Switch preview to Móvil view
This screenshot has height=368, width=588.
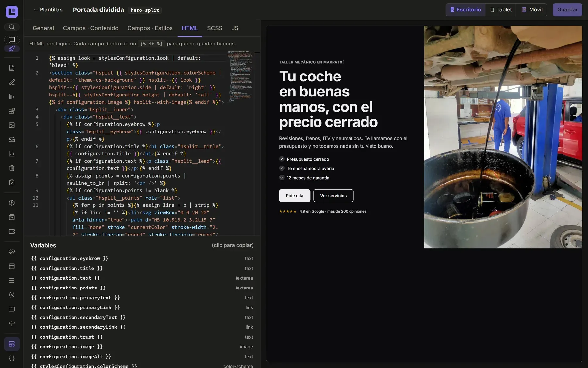click(531, 10)
